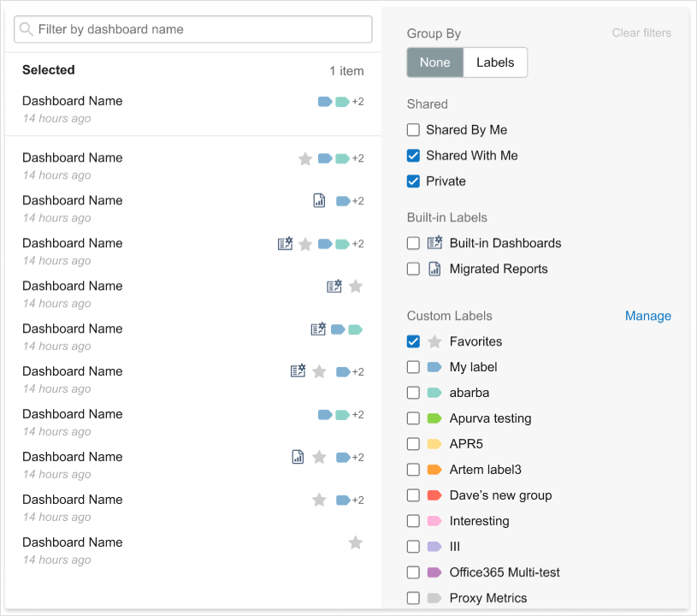Select None in the Group By toggle
The image size is (697, 616).
[434, 62]
